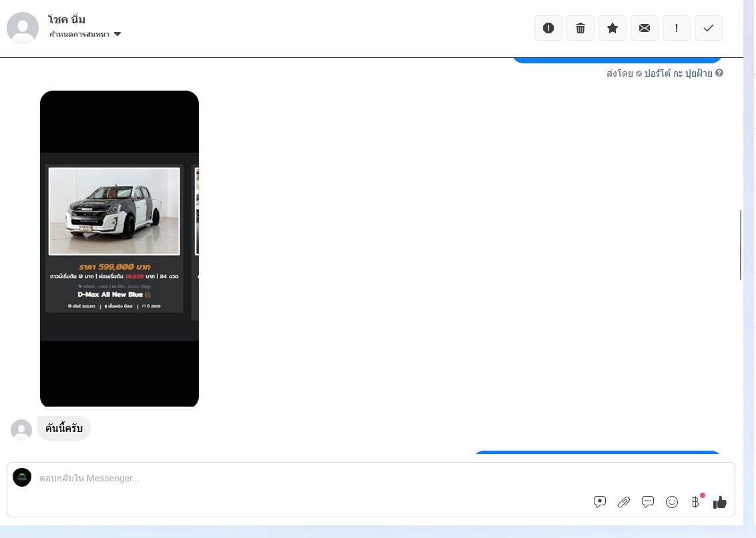Click the conversation vertical scrollbar
This screenshot has height=538, width=756.
(x=741, y=245)
